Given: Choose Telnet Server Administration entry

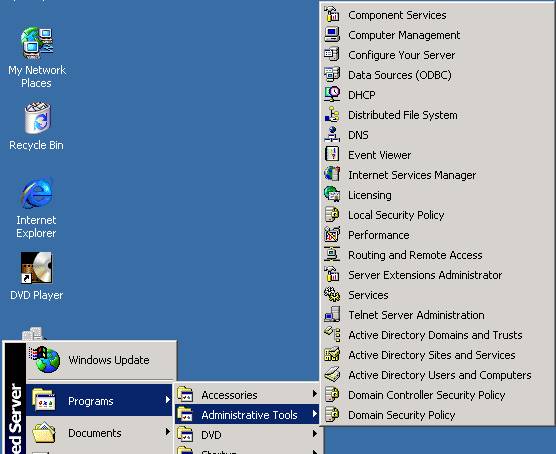Looking at the screenshot, I should 437,315.
